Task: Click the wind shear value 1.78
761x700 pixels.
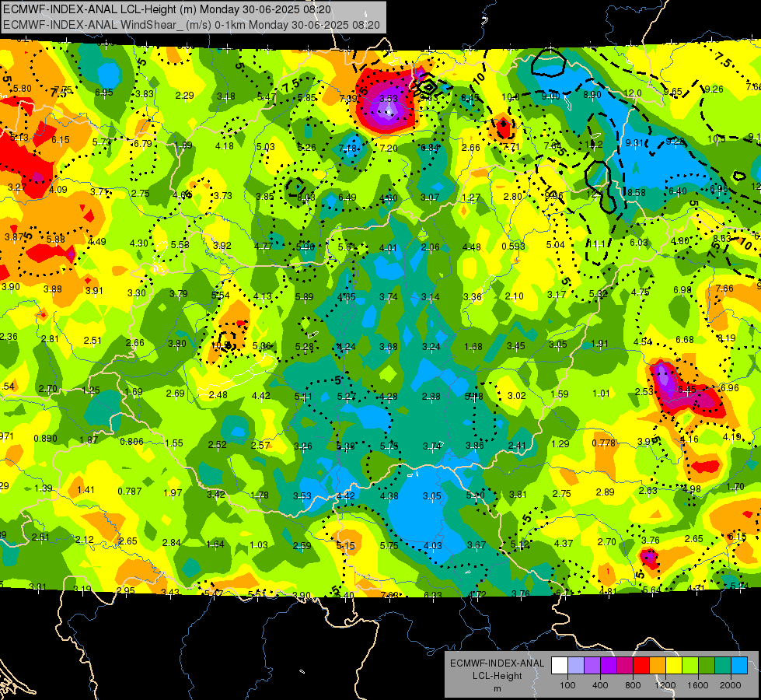Action: 260,495
